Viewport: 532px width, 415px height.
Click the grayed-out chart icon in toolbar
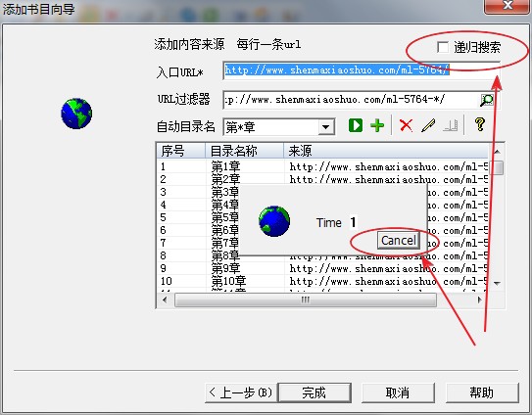(x=451, y=125)
